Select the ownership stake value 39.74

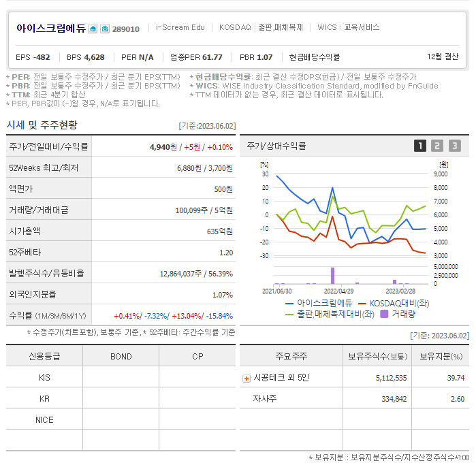pyautogui.click(x=456, y=378)
